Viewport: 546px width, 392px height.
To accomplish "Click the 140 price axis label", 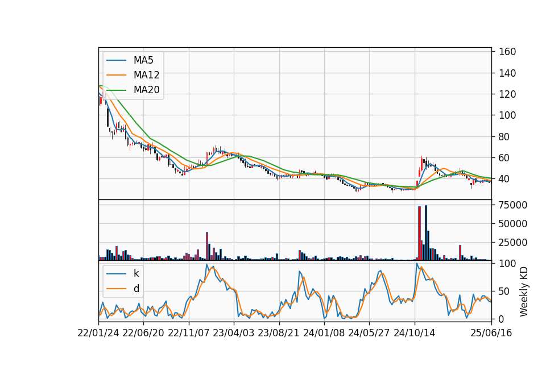I will click(x=507, y=73).
